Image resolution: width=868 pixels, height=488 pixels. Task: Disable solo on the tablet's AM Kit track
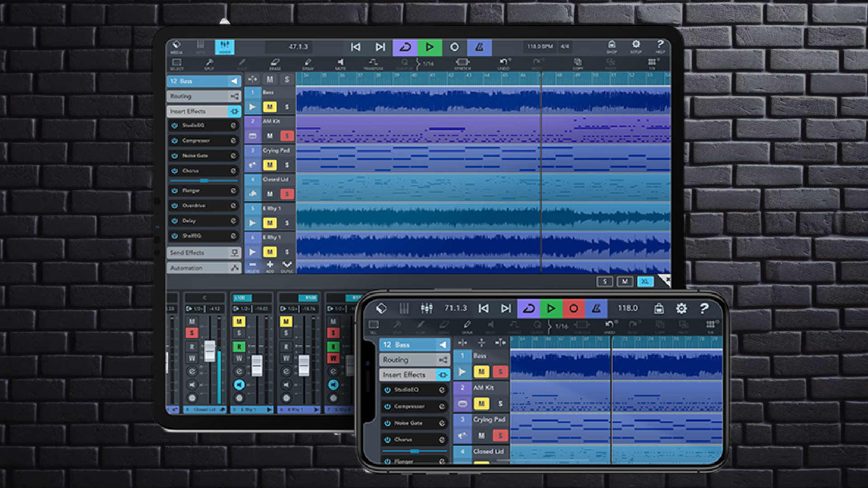coord(287,136)
